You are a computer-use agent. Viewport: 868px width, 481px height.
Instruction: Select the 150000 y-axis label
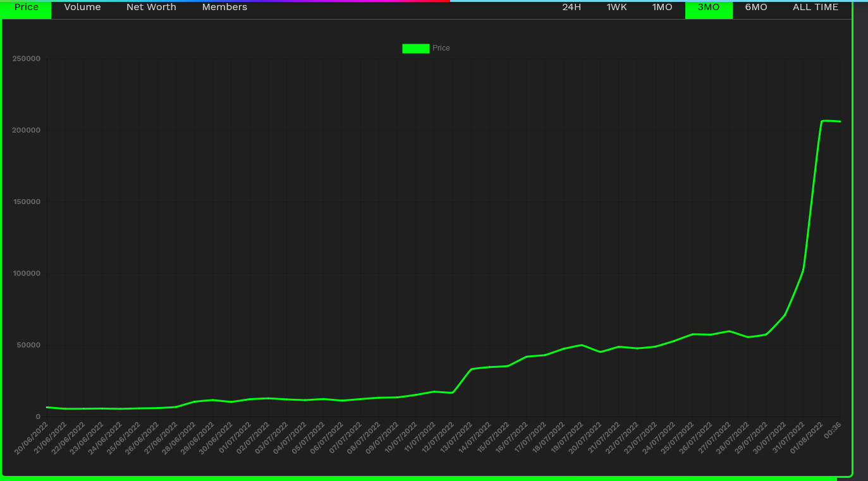tap(26, 202)
